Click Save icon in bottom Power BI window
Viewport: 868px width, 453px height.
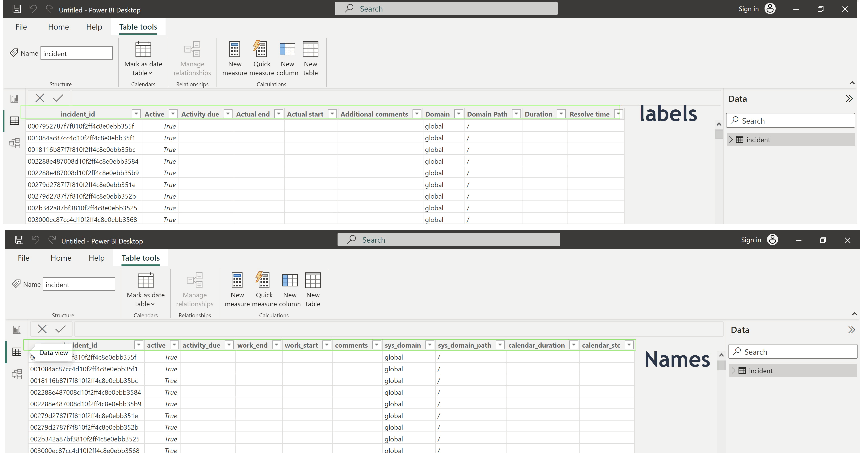19,240
